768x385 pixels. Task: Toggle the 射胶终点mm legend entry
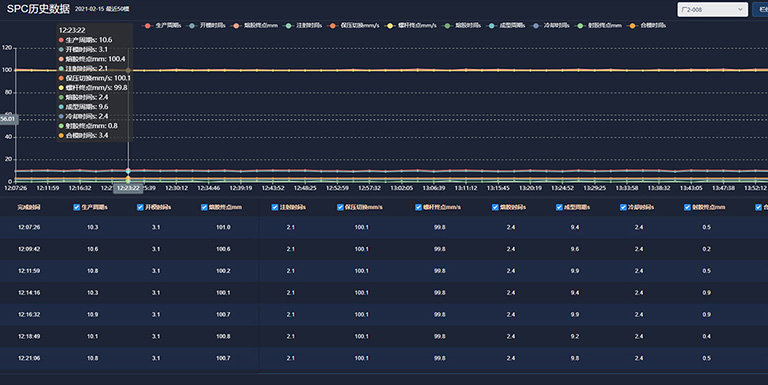pyautogui.click(x=599, y=25)
